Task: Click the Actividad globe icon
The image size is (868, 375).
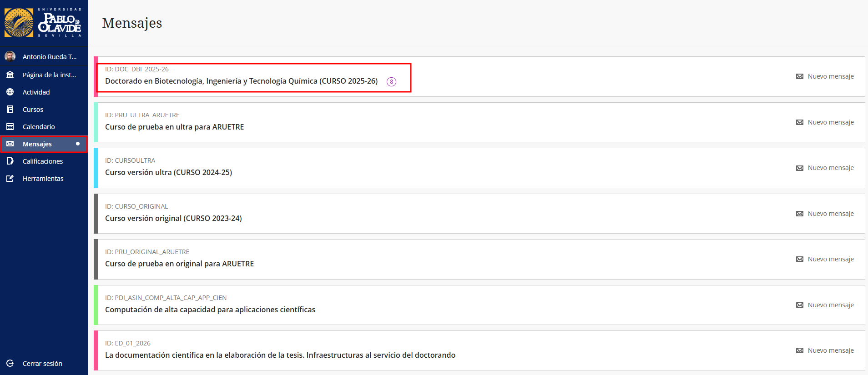Action: [10, 92]
